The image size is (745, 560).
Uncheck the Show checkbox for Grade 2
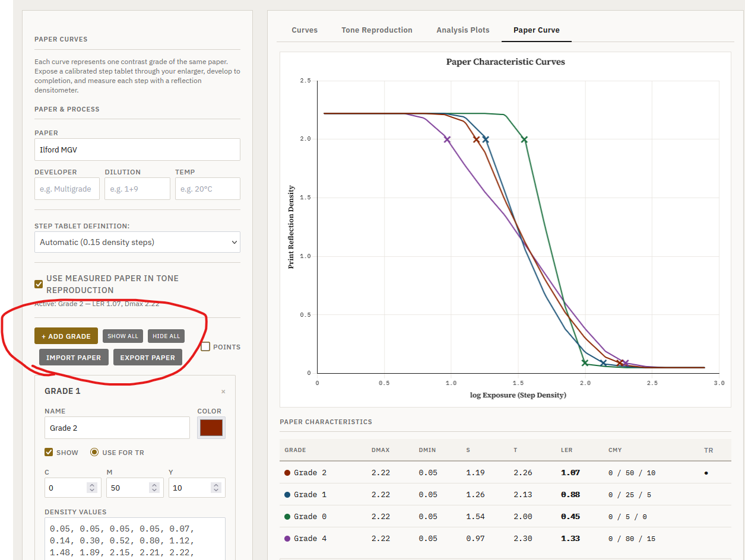click(x=49, y=453)
